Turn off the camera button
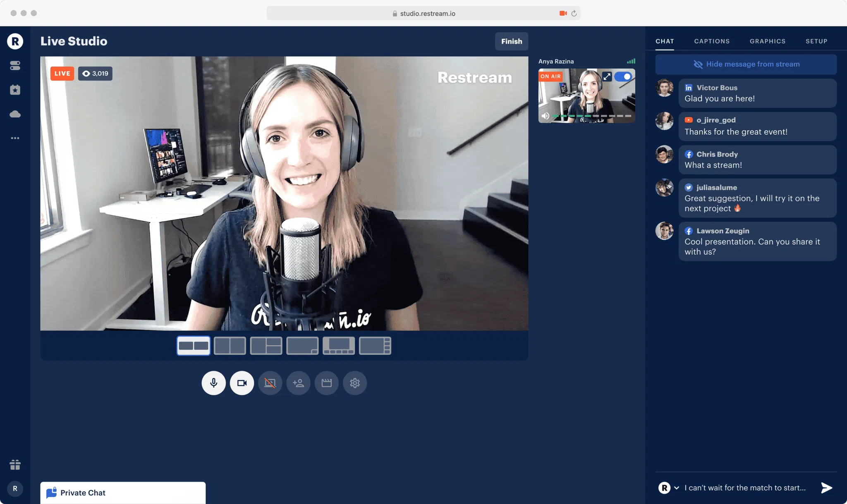 (242, 383)
